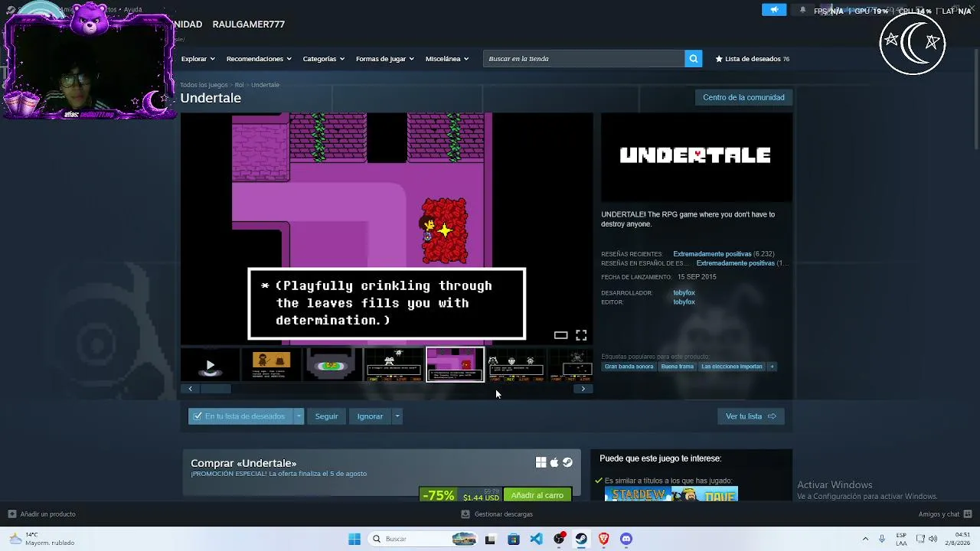980x551 pixels.
Task: Expand the Miscelánea dropdown
Action: [x=446, y=59]
